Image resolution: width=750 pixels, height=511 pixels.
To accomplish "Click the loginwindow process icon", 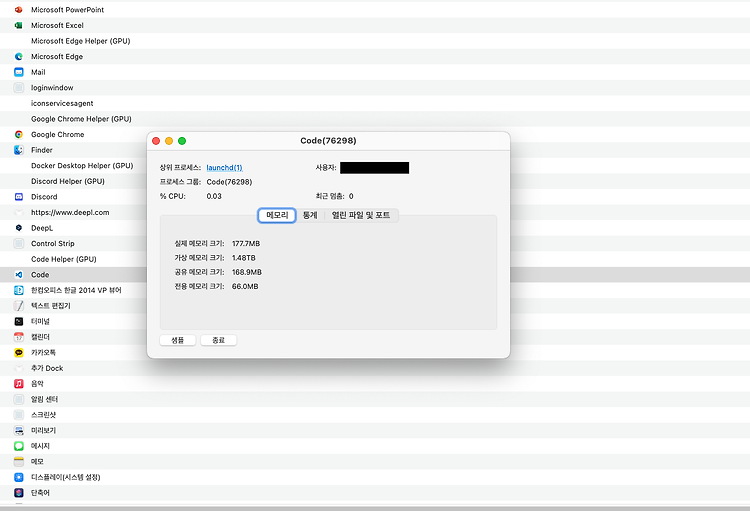I will click(x=19, y=88).
